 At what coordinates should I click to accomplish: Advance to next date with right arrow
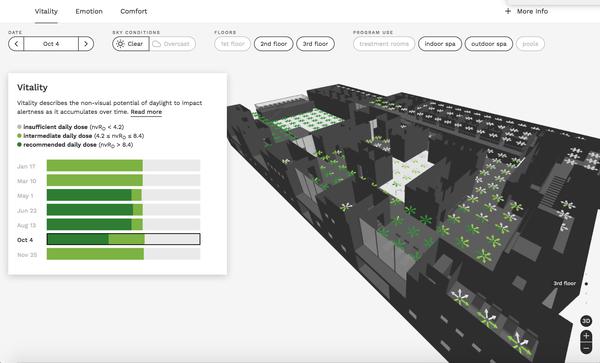coord(86,44)
